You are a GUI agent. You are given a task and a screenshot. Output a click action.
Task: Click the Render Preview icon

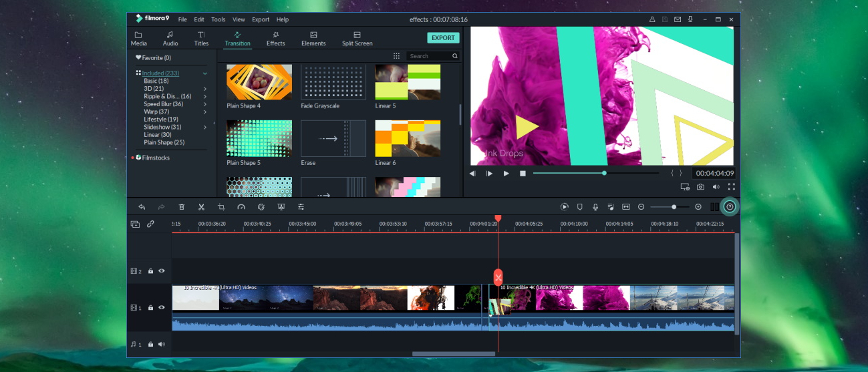pos(565,207)
